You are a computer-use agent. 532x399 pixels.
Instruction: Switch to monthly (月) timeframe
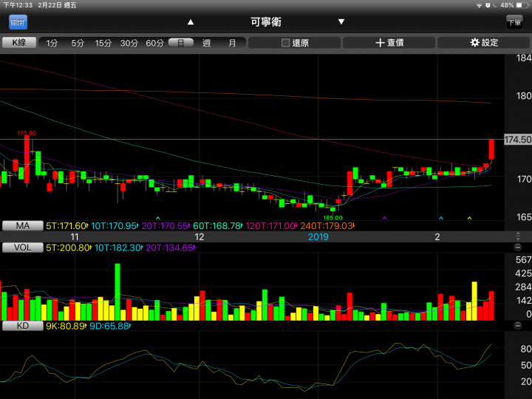tap(232, 43)
